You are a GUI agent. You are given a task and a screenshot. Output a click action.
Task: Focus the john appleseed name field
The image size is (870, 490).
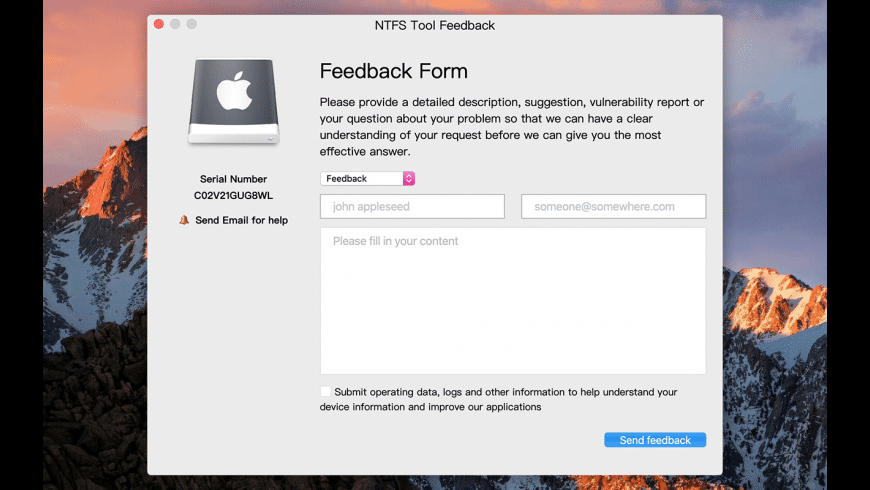412,206
